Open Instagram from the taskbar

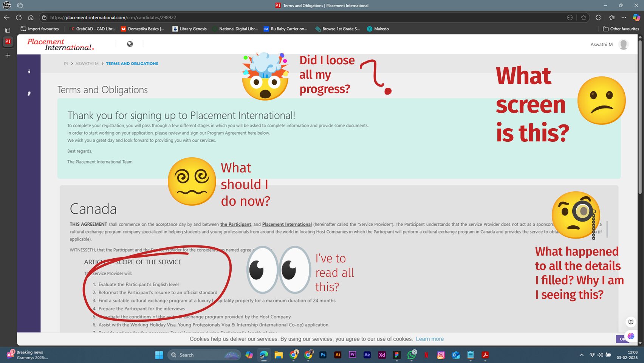[x=441, y=355]
